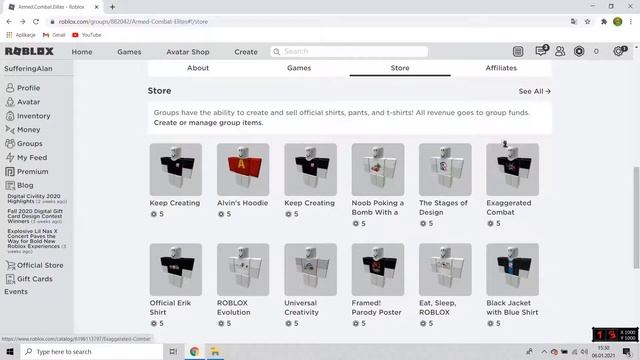Open the Alvin's Hoodie item thumbnail
The width and height of the screenshot is (640, 360).
click(243, 169)
